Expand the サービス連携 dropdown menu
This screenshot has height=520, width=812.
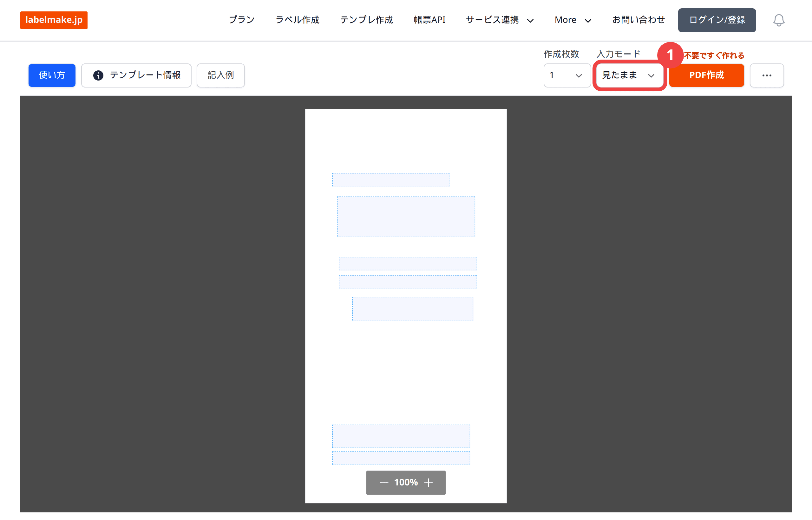tap(500, 20)
